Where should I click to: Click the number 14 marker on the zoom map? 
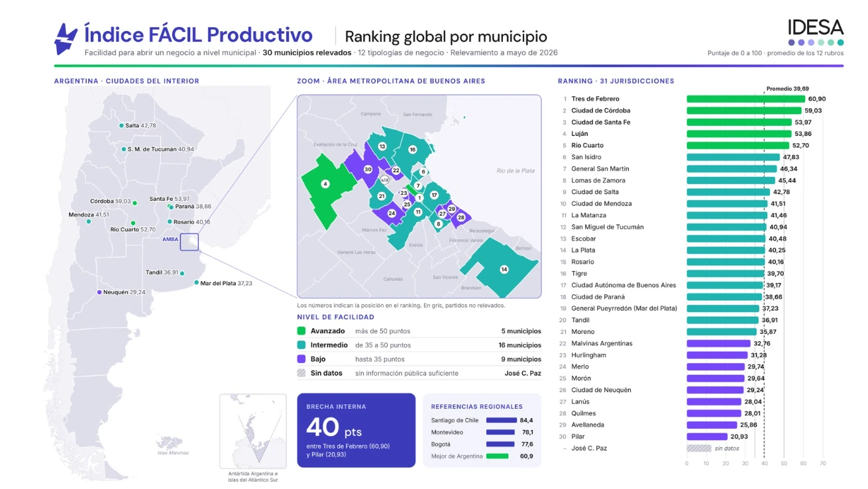click(x=504, y=269)
